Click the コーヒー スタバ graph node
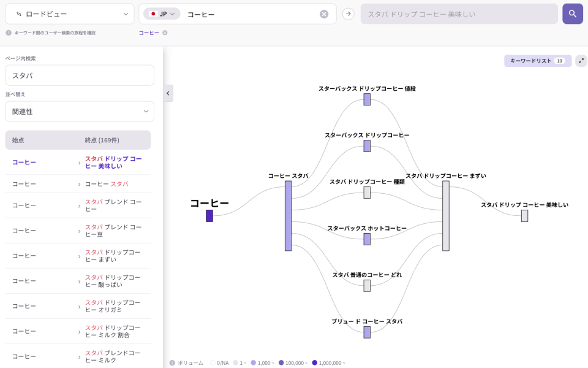 coord(288,215)
